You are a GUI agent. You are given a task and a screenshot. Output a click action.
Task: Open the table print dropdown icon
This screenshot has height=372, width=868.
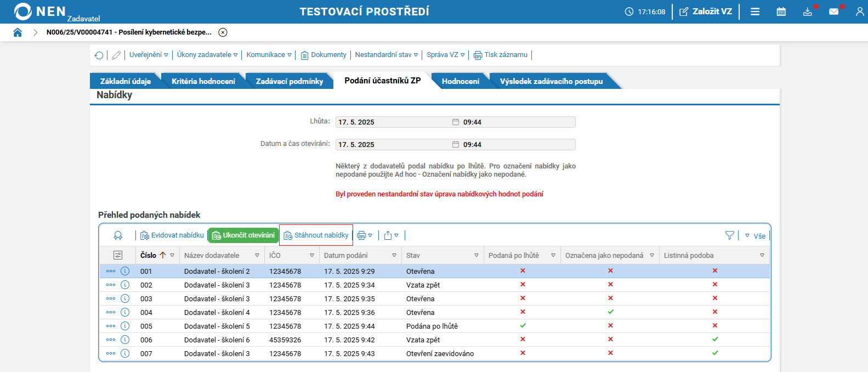click(x=365, y=235)
